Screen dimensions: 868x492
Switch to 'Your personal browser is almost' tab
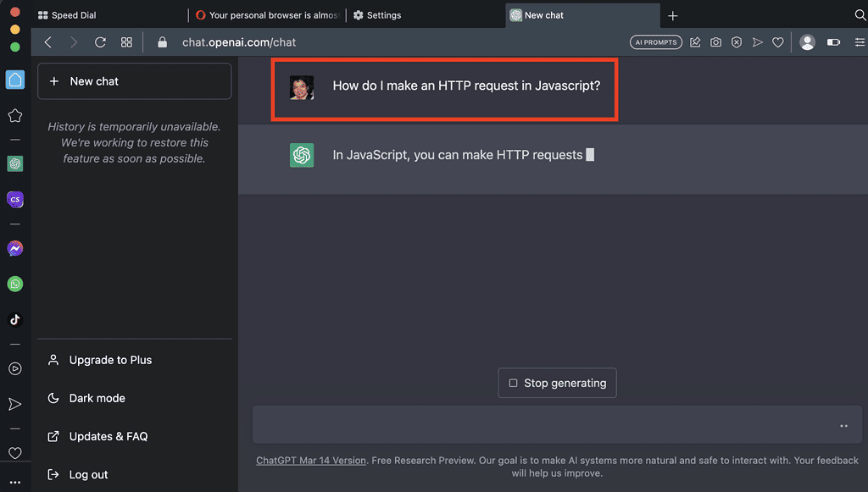pos(267,15)
